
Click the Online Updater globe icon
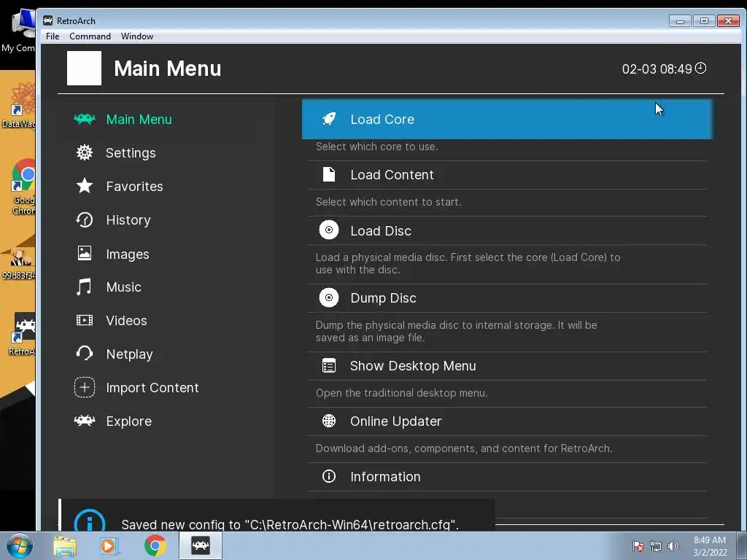pos(329,421)
